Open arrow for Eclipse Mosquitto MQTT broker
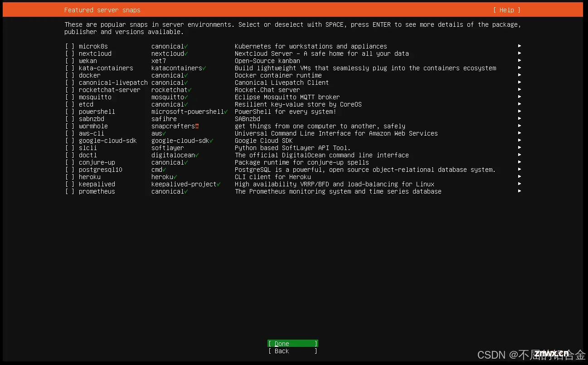This screenshot has width=588, height=365. click(520, 97)
